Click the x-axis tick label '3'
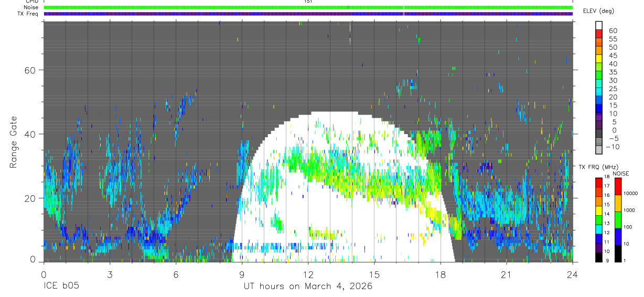This screenshot has width=644, height=297. [x=110, y=274]
